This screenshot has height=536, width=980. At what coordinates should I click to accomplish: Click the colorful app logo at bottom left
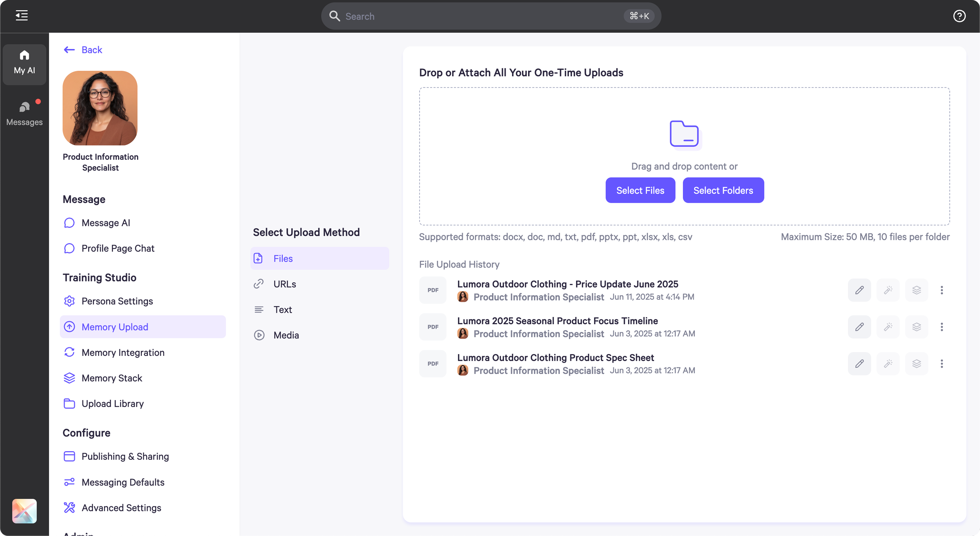[x=24, y=511]
